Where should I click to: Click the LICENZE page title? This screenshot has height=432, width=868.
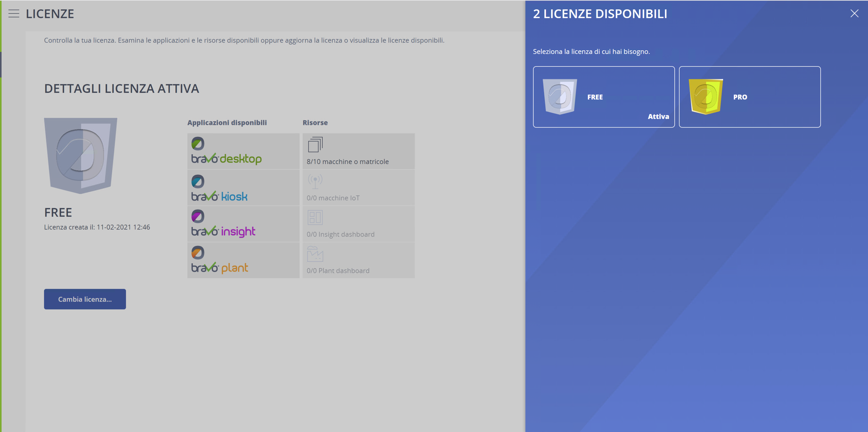coord(50,14)
